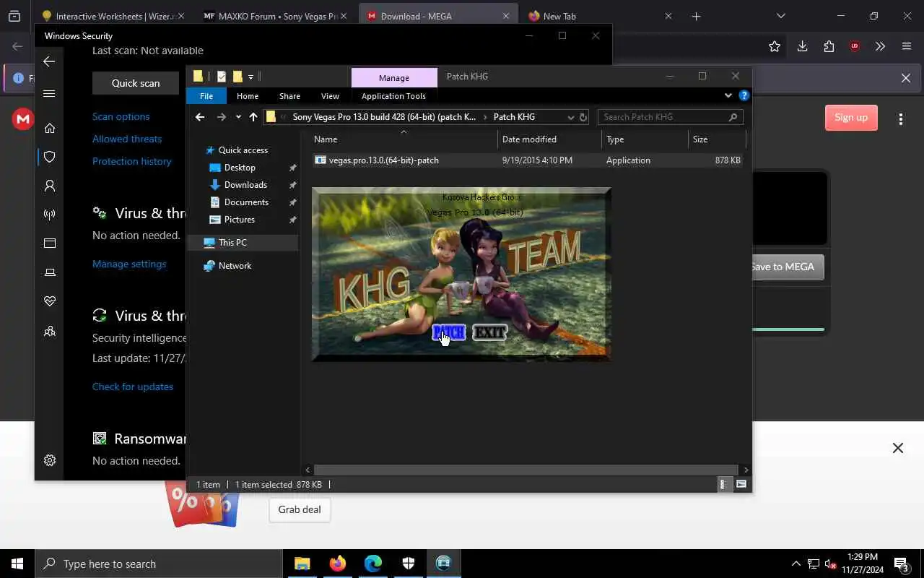The width and height of the screenshot is (924, 578).
Task: Open Explorer recent locations dropdown
Action: [x=238, y=117]
